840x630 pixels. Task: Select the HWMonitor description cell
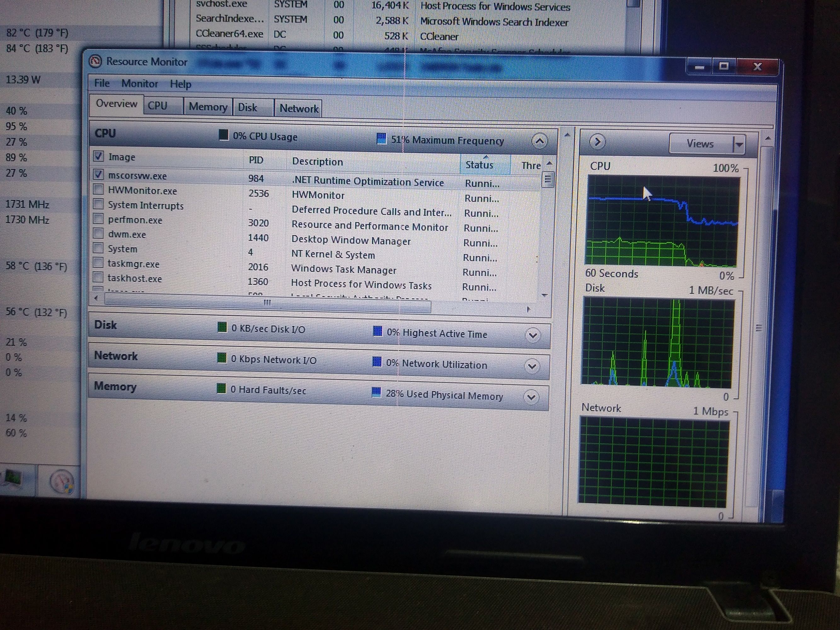pos(318,195)
